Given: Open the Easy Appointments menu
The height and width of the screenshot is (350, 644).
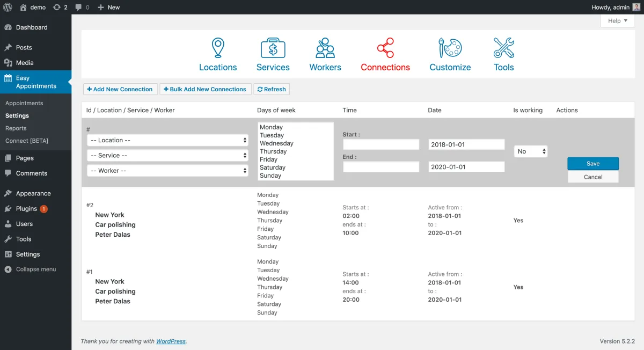Looking at the screenshot, I should pos(36,82).
